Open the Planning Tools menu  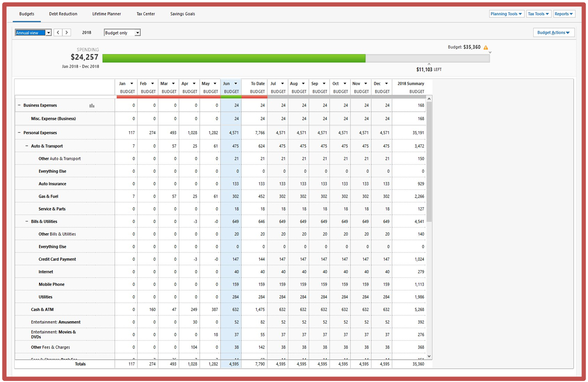pyautogui.click(x=506, y=14)
